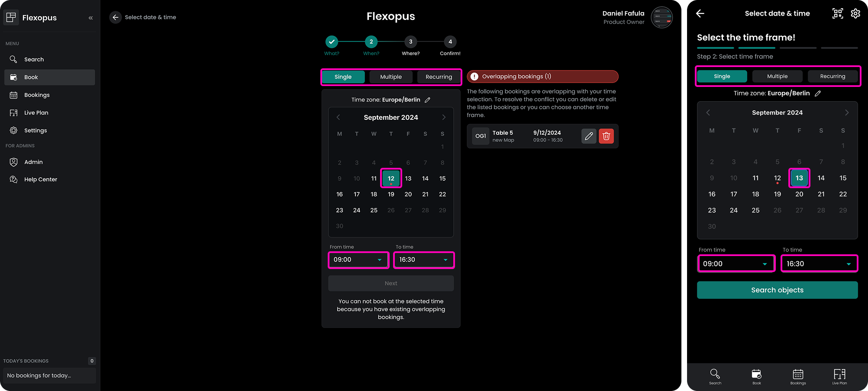Open the mobile settings gear
Screen dimensions: 868x391
(855, 13)
